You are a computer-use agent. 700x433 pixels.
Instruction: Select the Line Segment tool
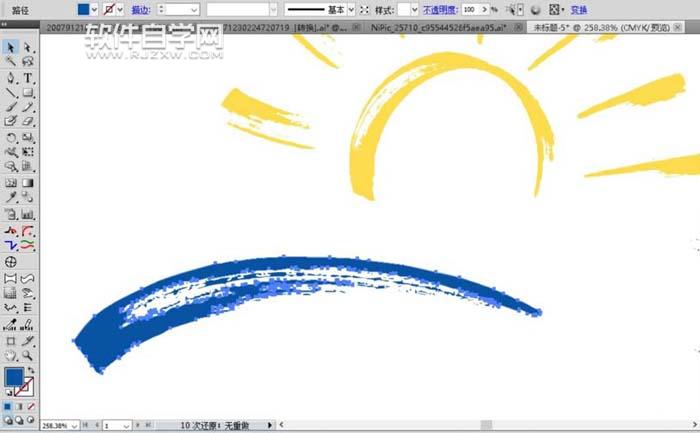click(x=10, y=92)
